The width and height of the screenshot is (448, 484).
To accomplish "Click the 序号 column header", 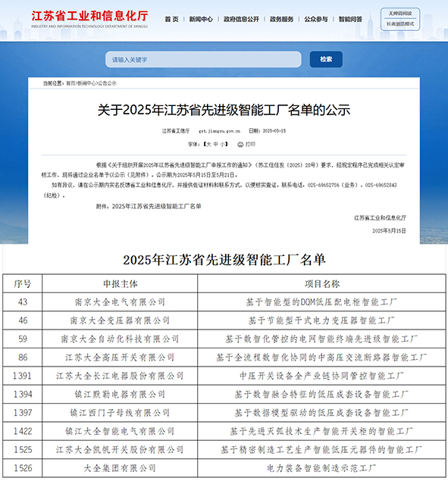I will (x=23, y=284).
